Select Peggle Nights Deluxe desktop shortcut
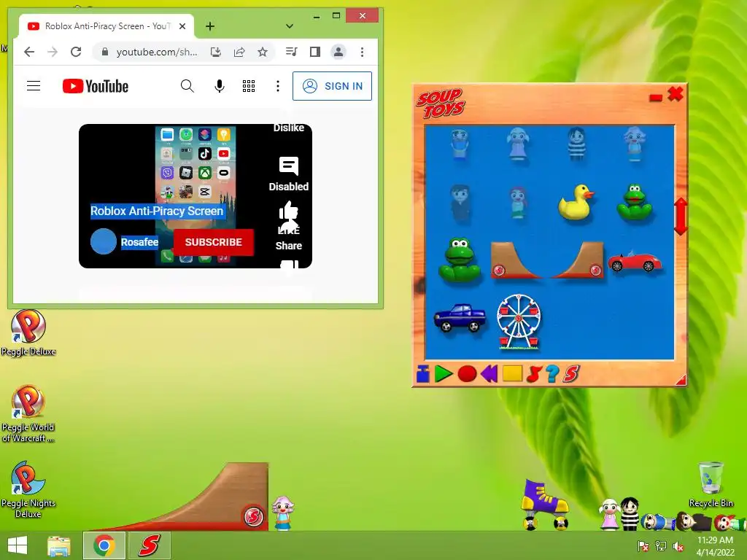747x560 pixels. point(28,489)
